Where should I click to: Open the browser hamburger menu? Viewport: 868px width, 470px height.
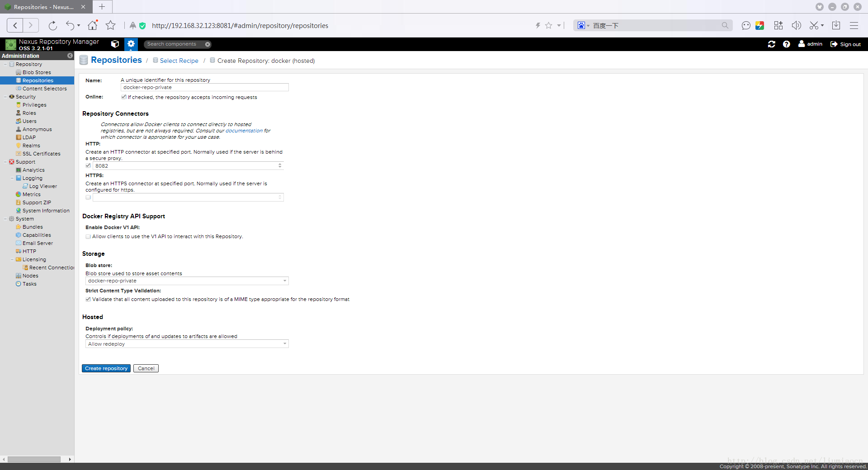854,25
